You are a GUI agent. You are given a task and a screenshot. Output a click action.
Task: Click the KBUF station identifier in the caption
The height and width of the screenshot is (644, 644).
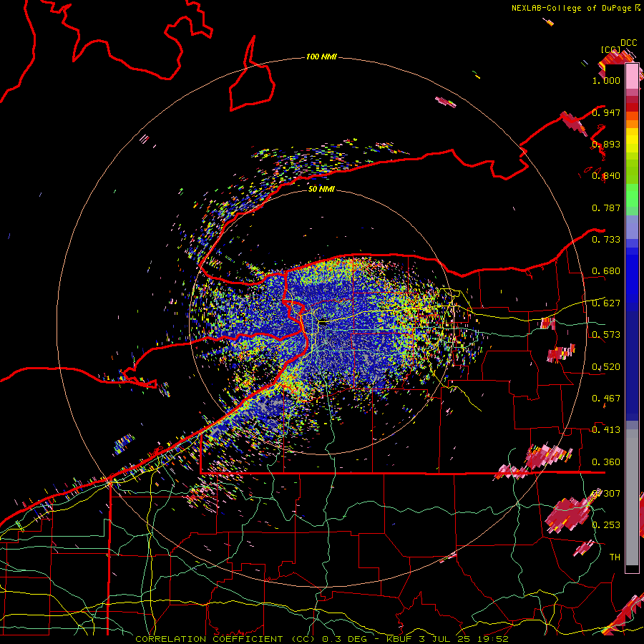pos(400,639)
